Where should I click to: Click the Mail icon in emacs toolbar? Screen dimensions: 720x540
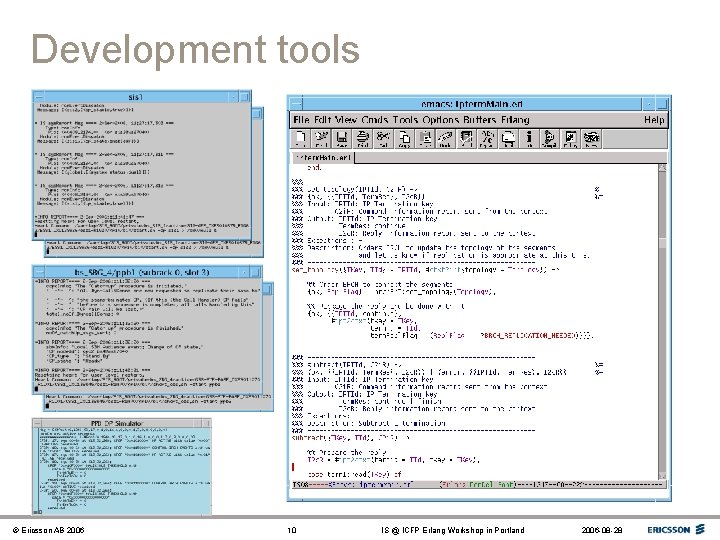coord(508,138)
